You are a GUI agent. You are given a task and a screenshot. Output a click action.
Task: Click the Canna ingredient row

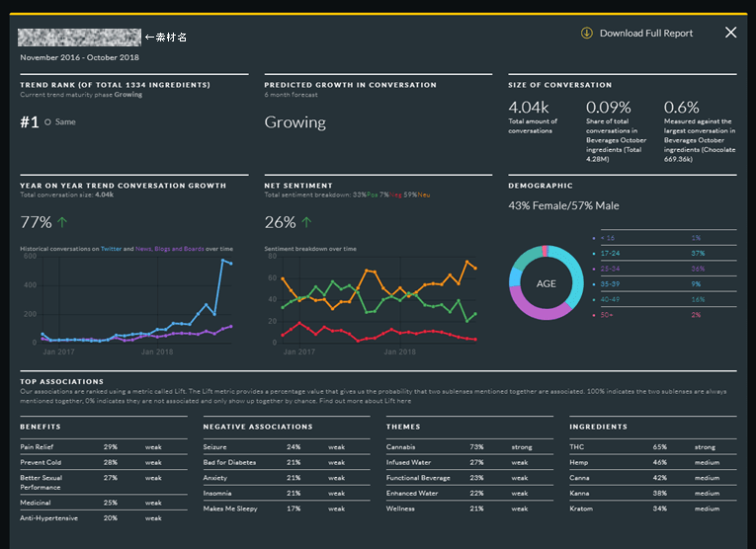653,478
